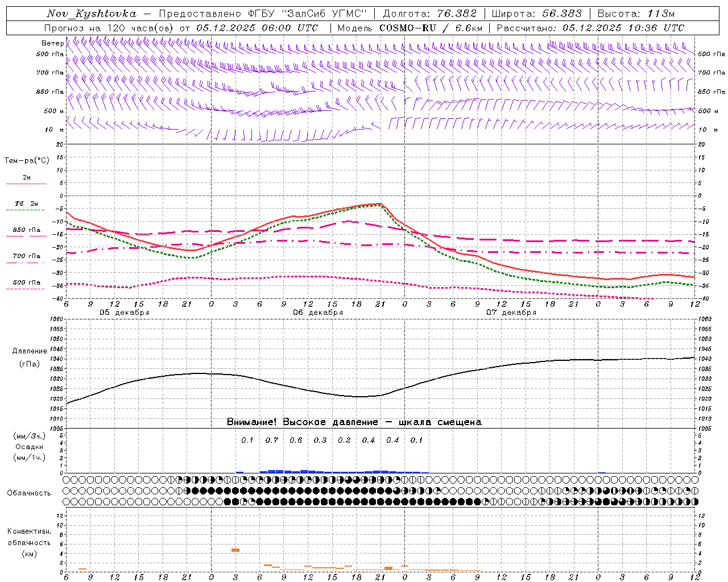Click the Конвективн. convective cloud label
Viewport: 728px width, 582px height.
tap(30, 531)
